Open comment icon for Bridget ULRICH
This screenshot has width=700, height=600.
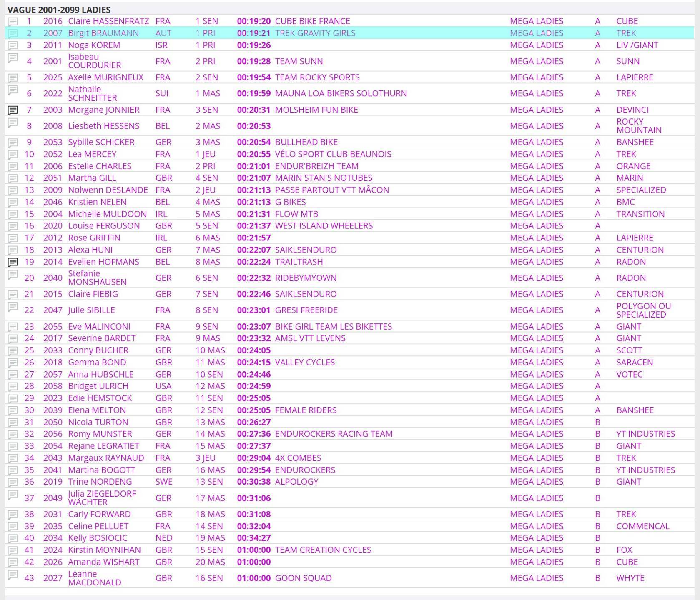(13, 386)
